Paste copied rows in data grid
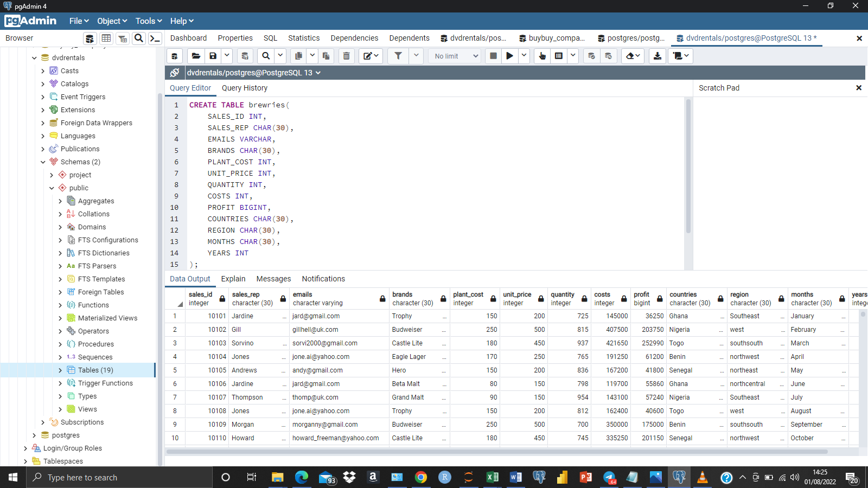 (x=326, y=56)
